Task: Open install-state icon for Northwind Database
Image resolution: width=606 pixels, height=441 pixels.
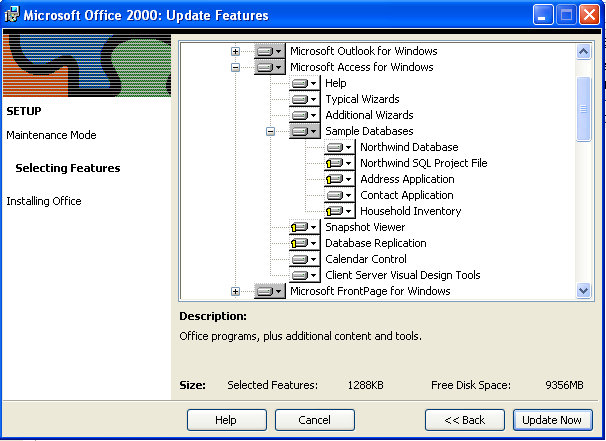Action: 339,147
